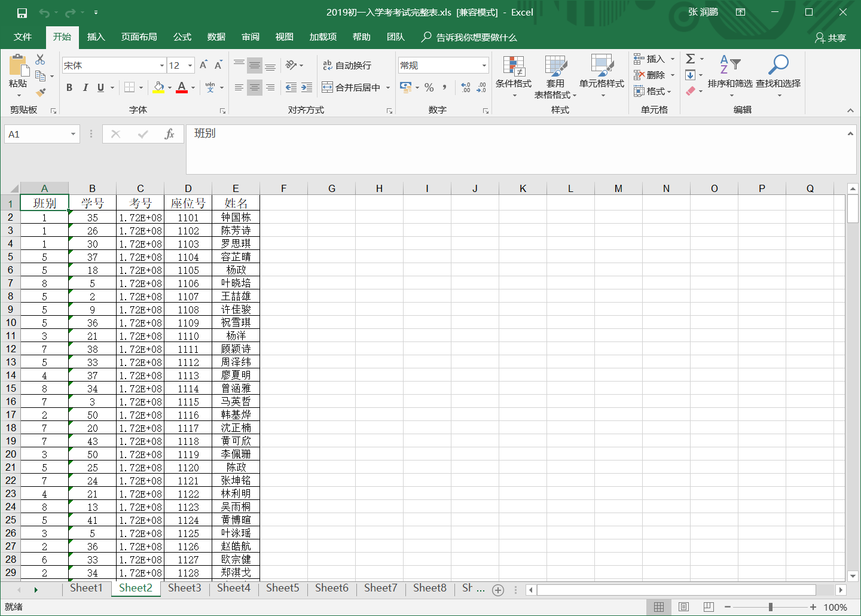861x616 pixels.
Task: Click the Clear eraser icon
Action: 691,91
